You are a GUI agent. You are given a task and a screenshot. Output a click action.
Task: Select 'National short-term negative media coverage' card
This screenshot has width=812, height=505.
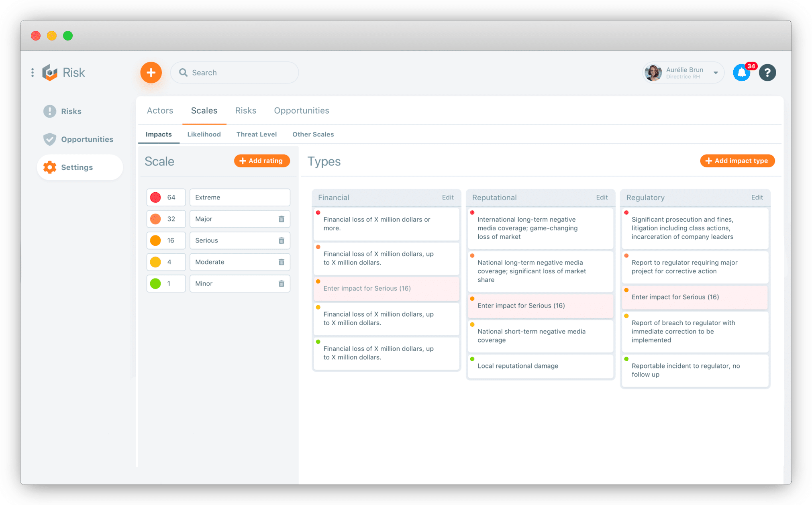(x=540, y=336)
